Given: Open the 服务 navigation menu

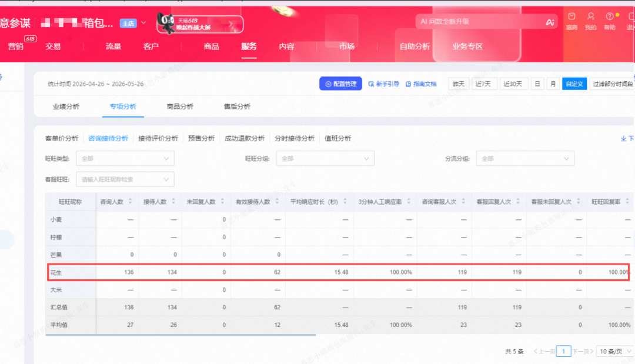Looking at the screenshot, I should 249,46.
